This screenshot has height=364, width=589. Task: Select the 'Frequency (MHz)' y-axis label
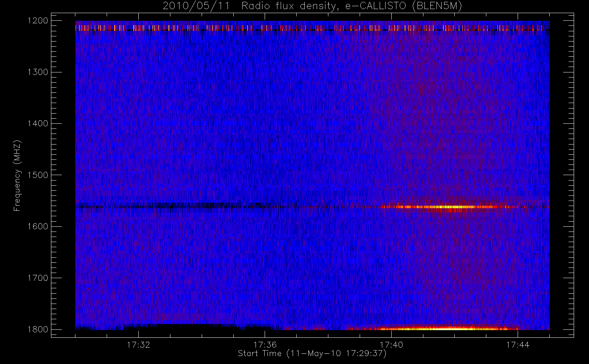point(17,175)
